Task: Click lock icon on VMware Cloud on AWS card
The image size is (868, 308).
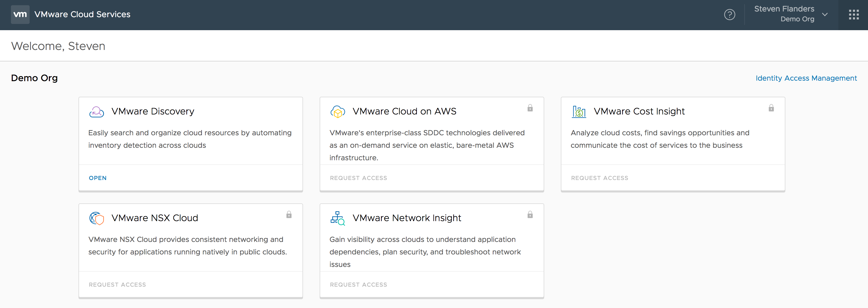Action: pos(530,108)
